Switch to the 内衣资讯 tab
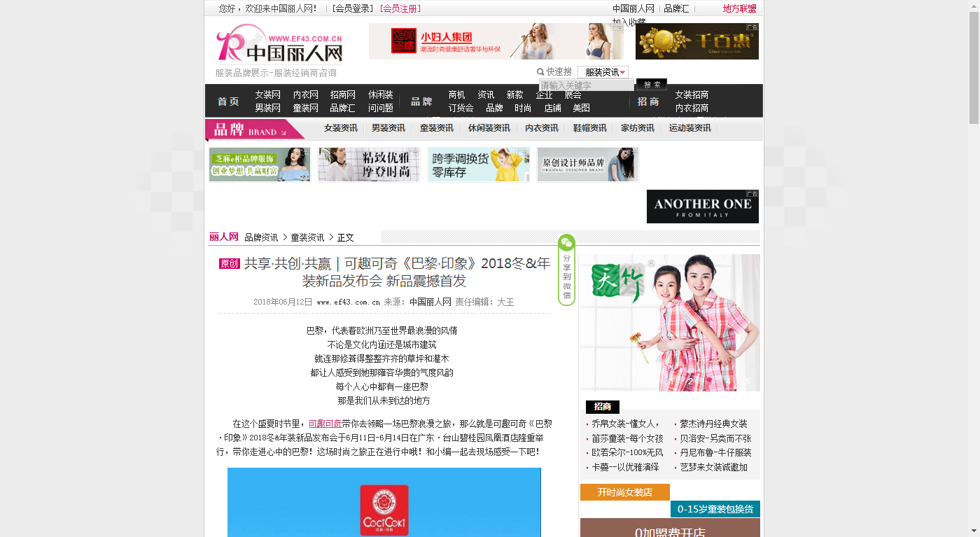 point(542,128)
